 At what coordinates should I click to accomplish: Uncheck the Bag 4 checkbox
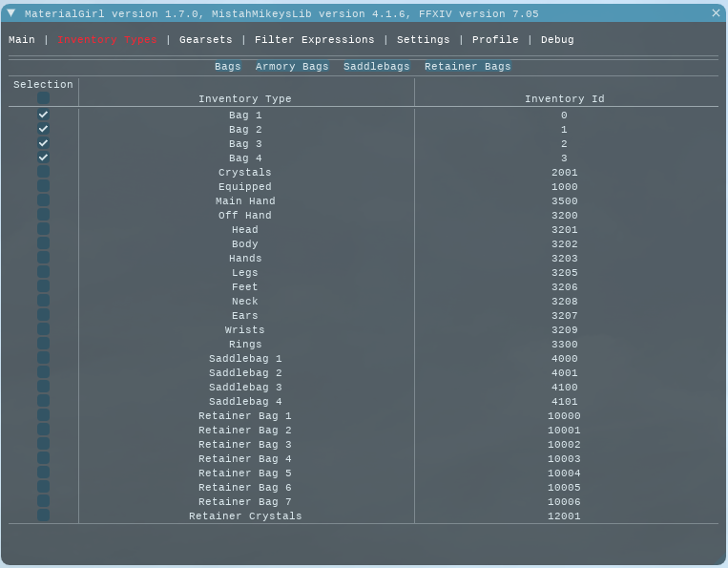click(43, 158)
